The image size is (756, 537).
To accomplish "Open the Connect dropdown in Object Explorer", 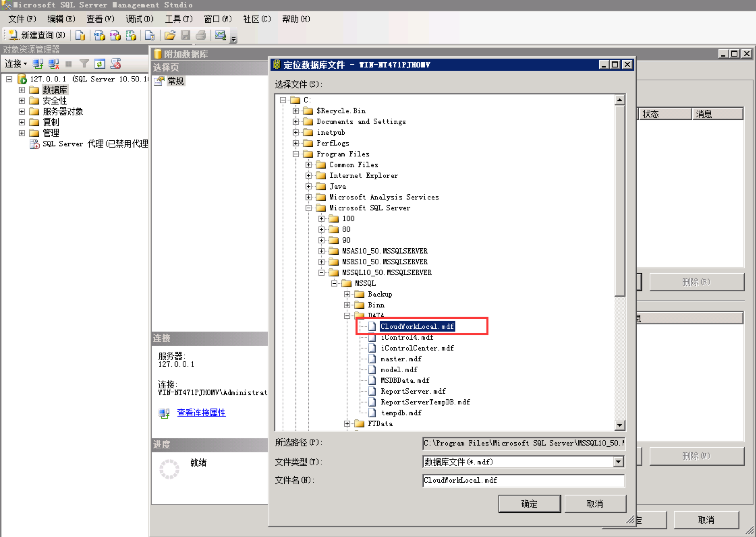I will pyautogui.click(x=16, y=64).
